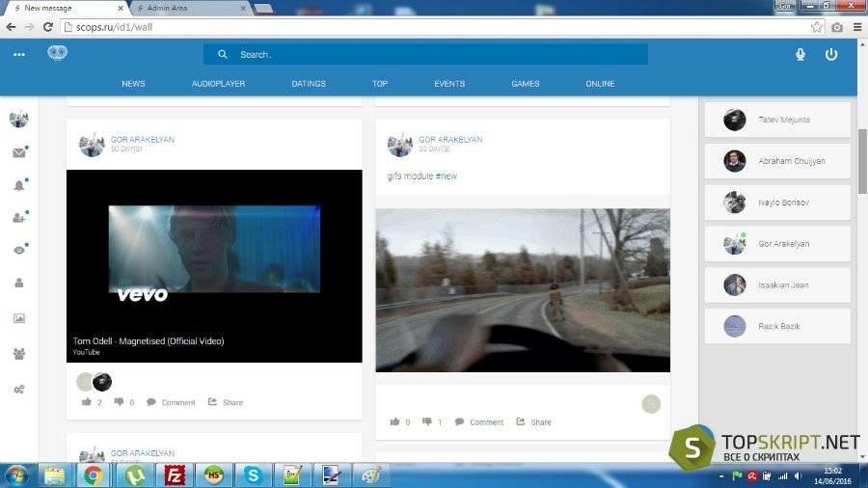Open Gor Arakelyan name on gifs post
This screenshot has width=868, height=488.
pos(450,140)
